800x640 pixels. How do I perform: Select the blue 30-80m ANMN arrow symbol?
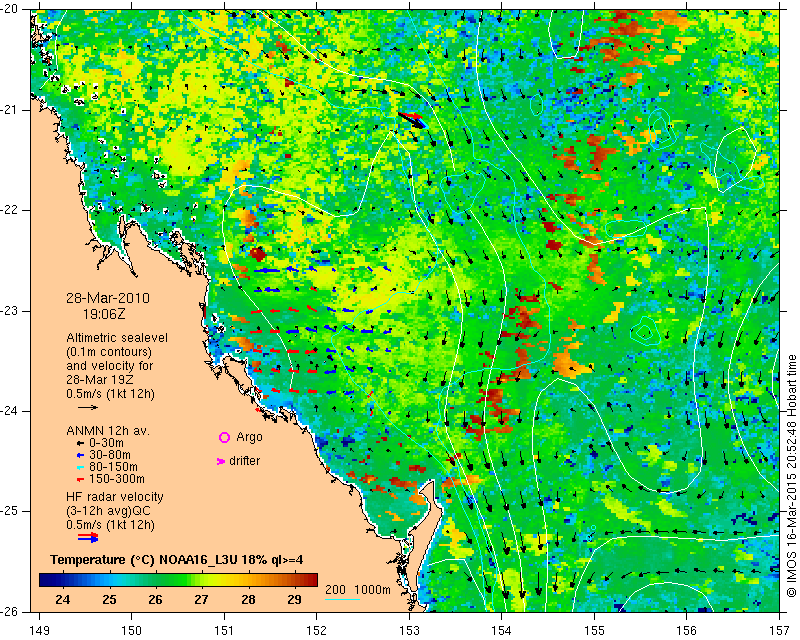80,455
